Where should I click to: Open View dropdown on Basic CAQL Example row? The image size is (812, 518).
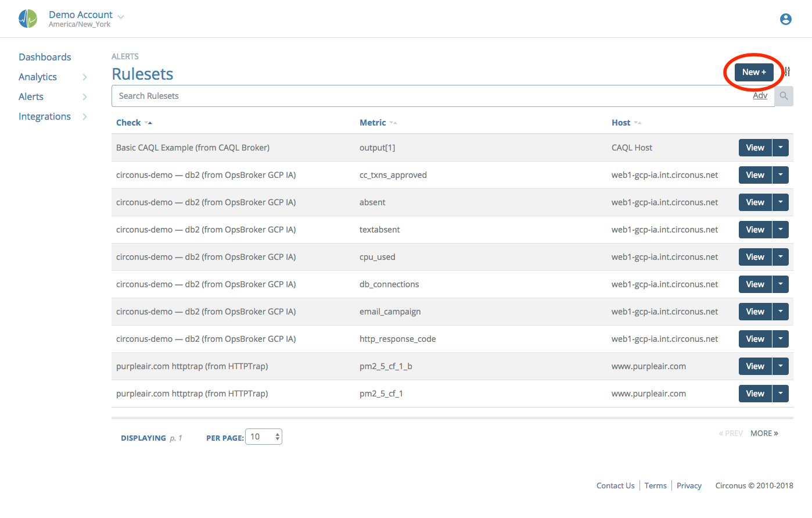781,147
